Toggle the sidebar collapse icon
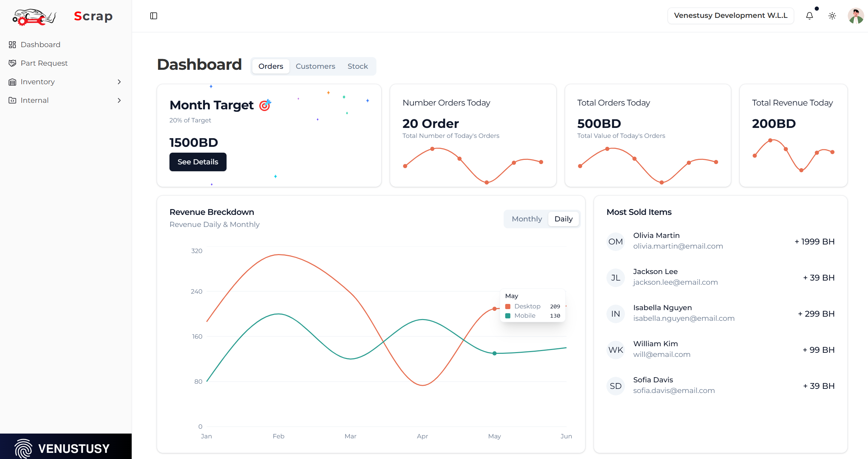 tap(154, 16)
